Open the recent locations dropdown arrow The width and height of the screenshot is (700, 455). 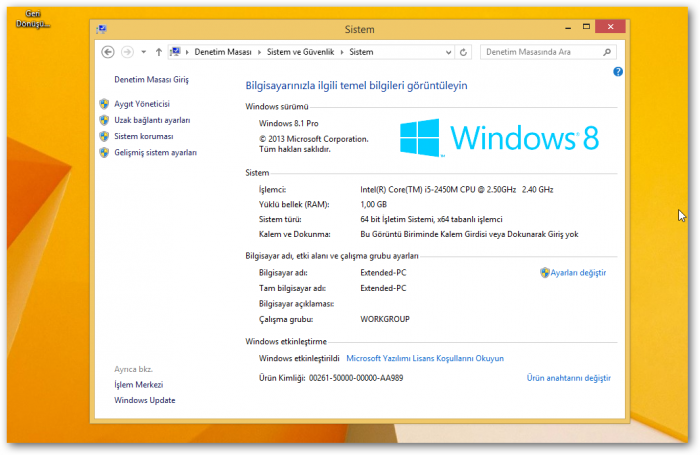(x=143, y=52)
